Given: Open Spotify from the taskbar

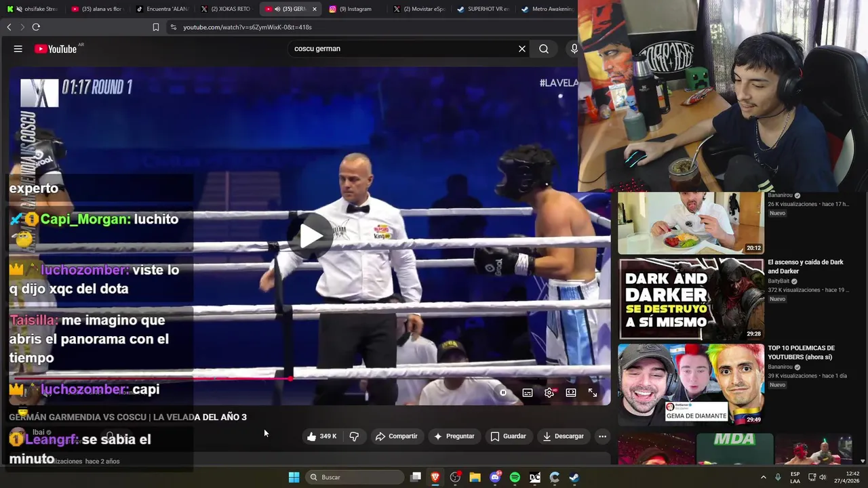Looking at the screenshot, I should (515, 477).
